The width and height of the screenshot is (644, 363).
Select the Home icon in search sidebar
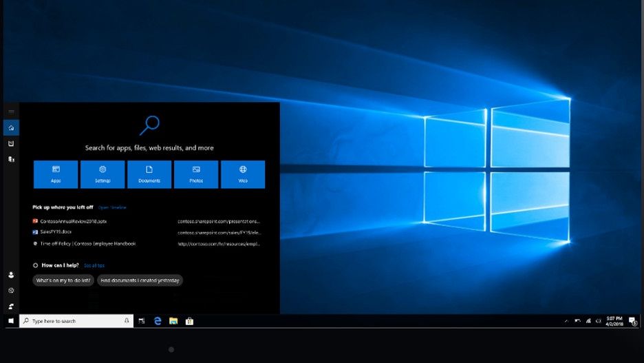[x=11, y=128]
